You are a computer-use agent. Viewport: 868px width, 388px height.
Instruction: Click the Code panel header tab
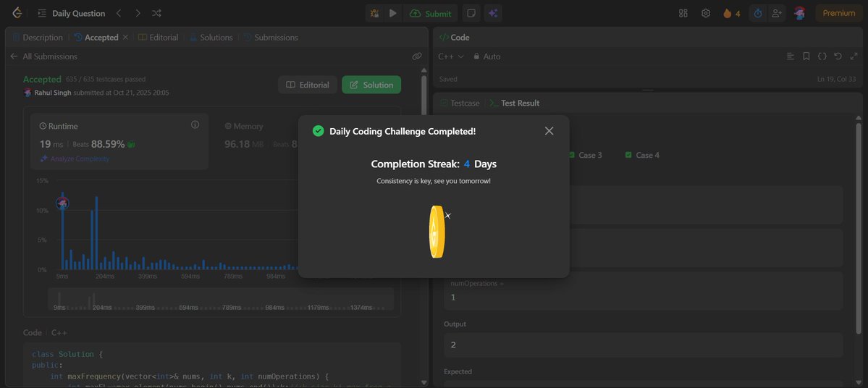(454, 38)
